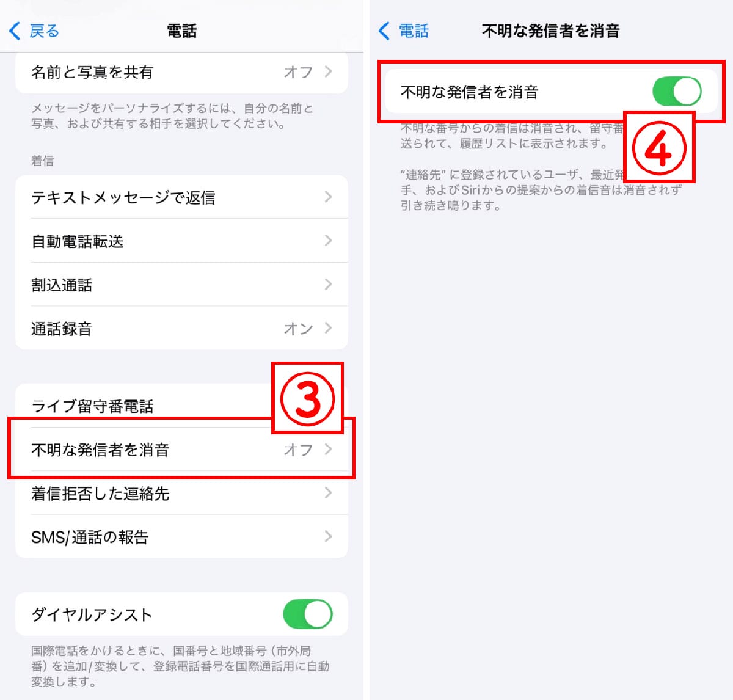This screenshot has width=733, height=700.
Task: Tap the back chevron beside 電話
Action: [384, 31]
